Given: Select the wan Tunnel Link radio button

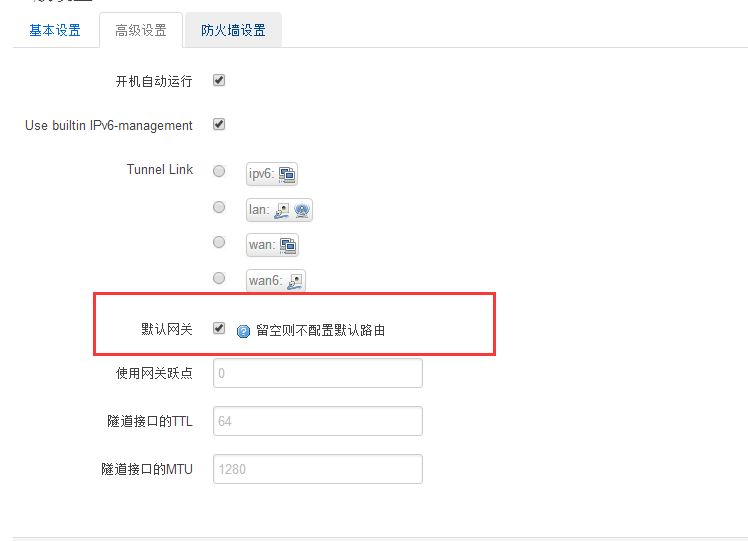Looking at the screenshot, I should (219, 242).
